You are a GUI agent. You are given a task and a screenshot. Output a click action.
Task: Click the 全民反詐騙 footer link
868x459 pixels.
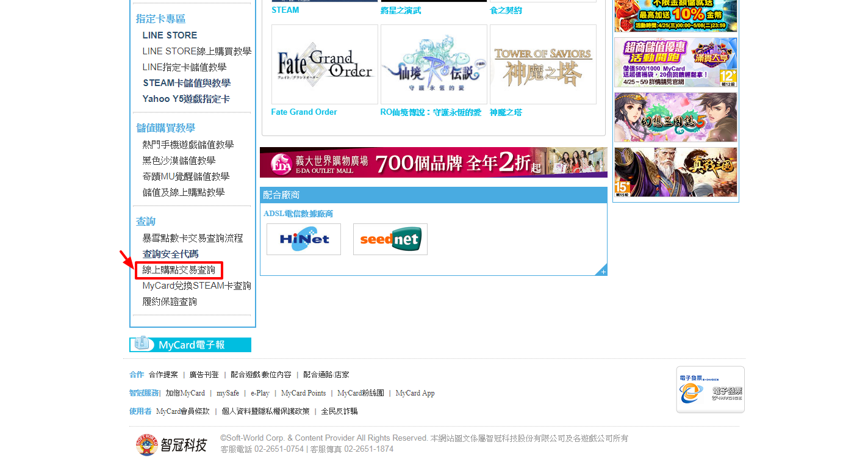point(339,411)
